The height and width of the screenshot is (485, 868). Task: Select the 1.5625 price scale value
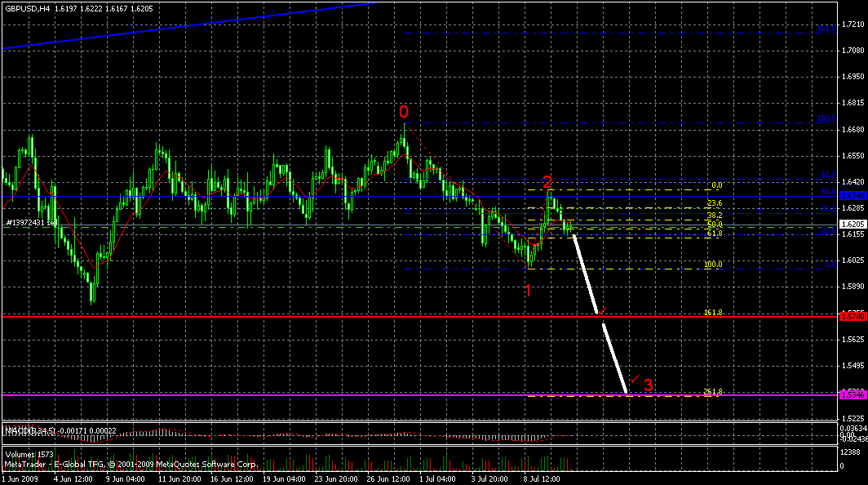pos(853,339)
